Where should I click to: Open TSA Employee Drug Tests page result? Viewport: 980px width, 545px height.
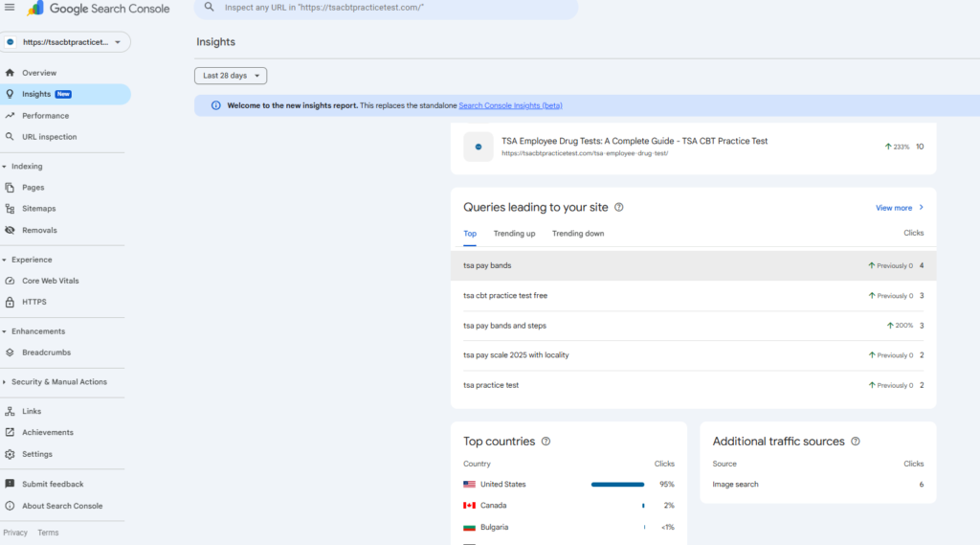(693, 148)
